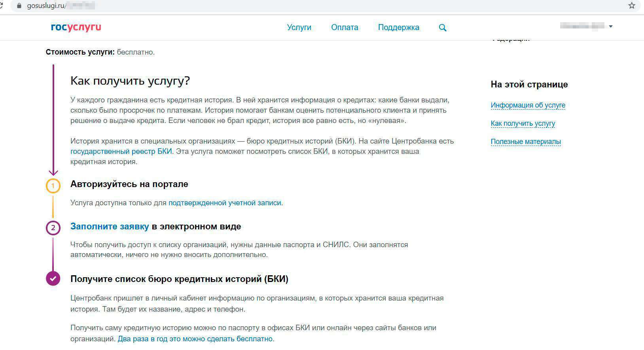Click the padlock icon in the address bar
Viewport: 644px width, 350px height.
point(18,6)
